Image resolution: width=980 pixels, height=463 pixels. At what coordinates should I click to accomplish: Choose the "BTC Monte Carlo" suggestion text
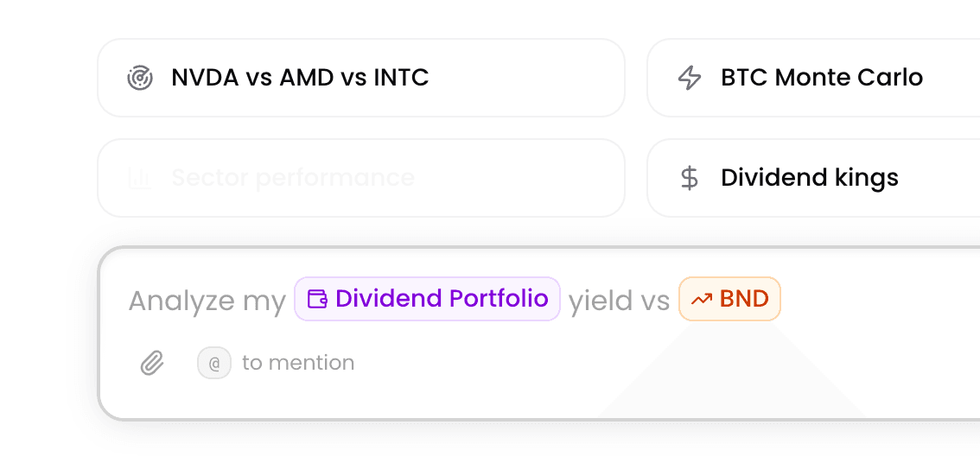(822, 78)
